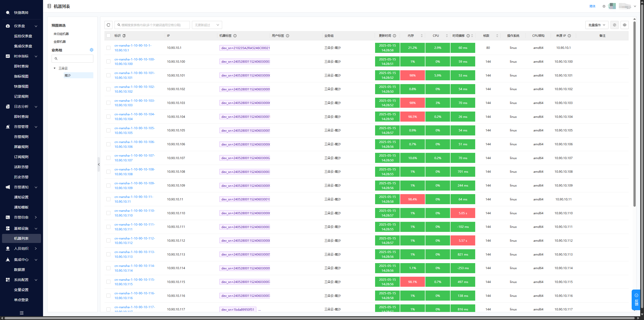The height and width of the screenshot is (320, 644).
Task: Click the table refresh icon button
Action: pos(108,25)
